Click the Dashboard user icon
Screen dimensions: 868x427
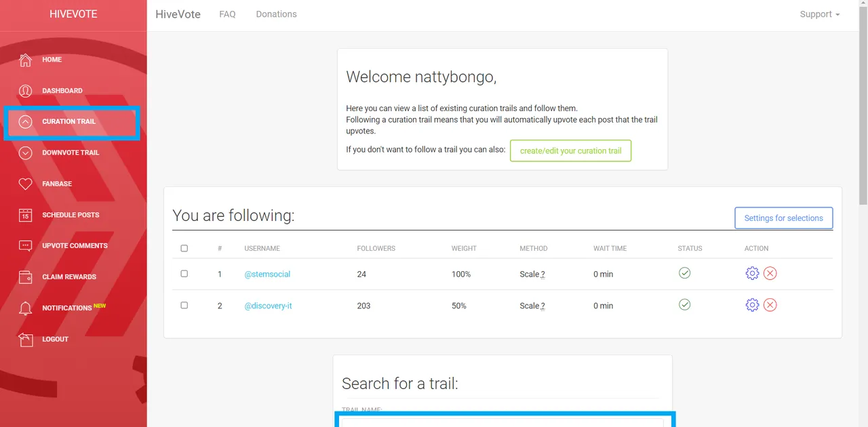click(x=25, y=91)
